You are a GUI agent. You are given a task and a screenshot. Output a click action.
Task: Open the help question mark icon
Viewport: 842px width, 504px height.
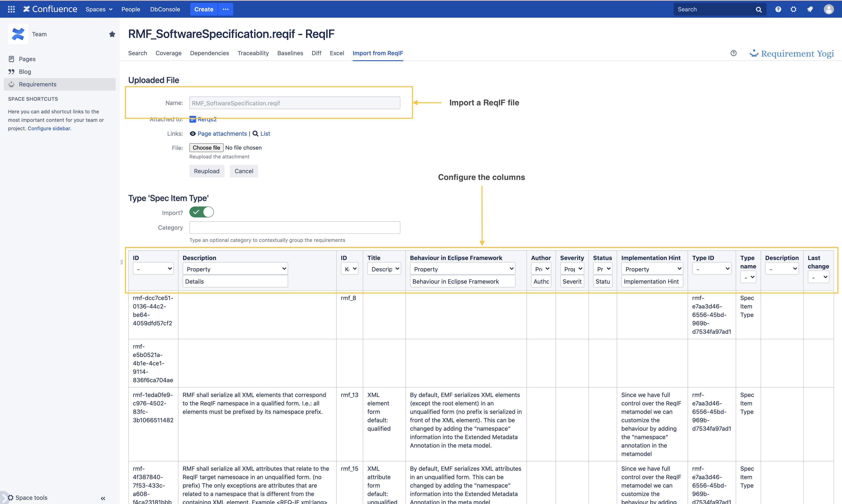pyautogui.click(x=778, y=9)
